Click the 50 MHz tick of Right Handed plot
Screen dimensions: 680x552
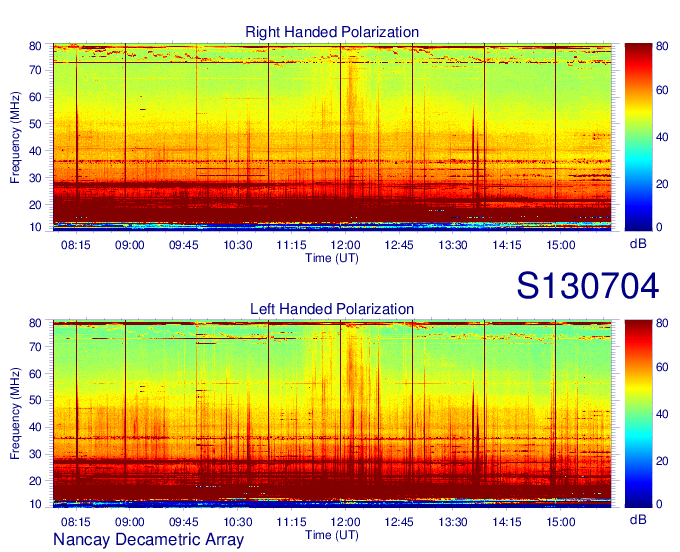click(x=35, y=124)
